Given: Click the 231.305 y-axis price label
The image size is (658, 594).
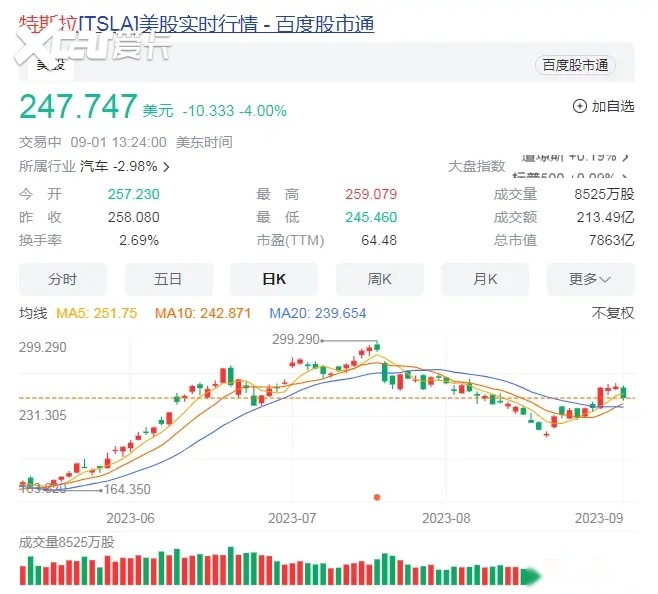Looking at the screenshot, I should pos(43,416).
